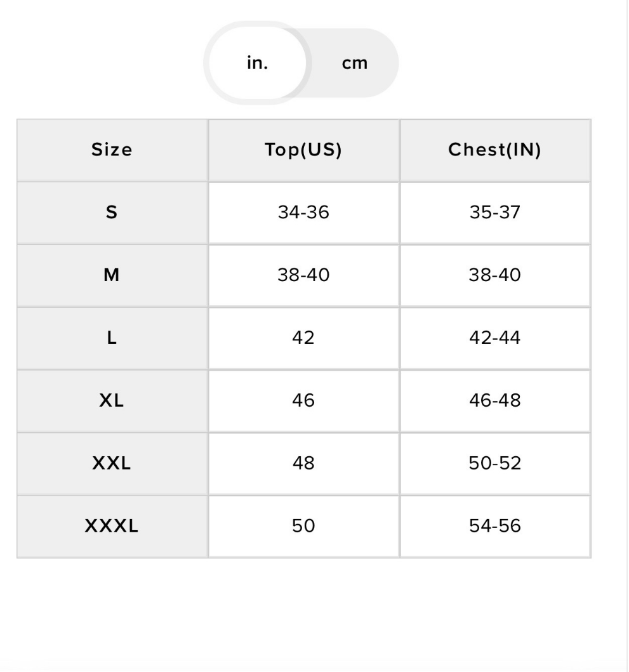This screenshot has height=672, width=629.
Task: Select the XXXL size row label
Action: tap(112, 526)
